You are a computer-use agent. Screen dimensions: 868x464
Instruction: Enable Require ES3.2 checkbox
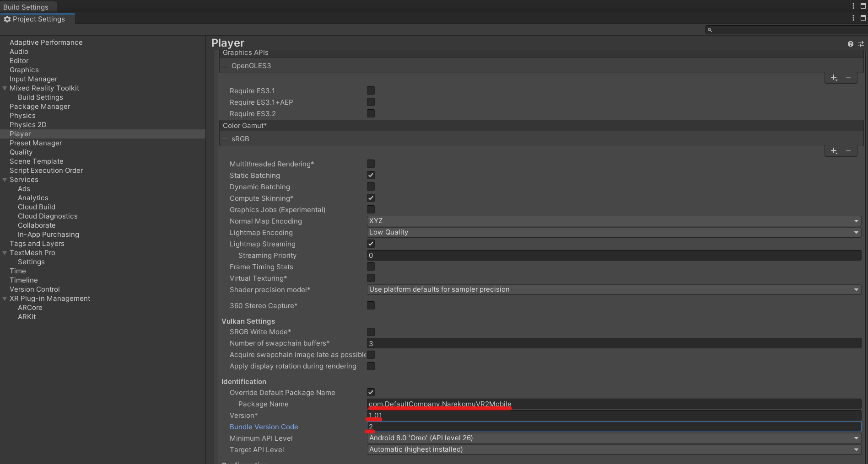pos(371,113)
